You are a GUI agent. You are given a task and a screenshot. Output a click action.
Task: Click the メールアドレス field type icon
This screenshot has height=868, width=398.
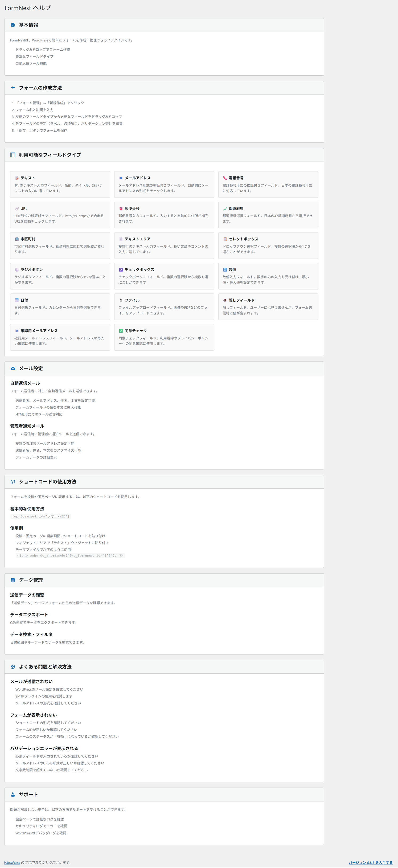(121, 178)
